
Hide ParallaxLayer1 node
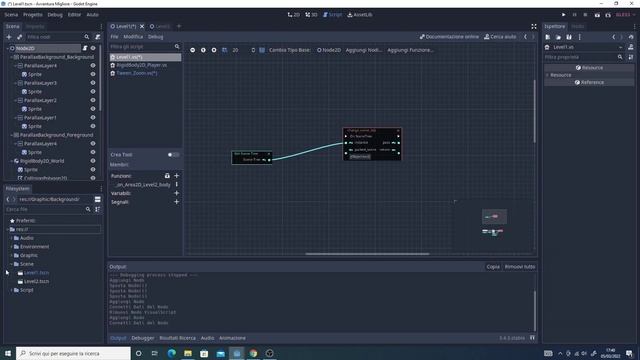point(93,118)
